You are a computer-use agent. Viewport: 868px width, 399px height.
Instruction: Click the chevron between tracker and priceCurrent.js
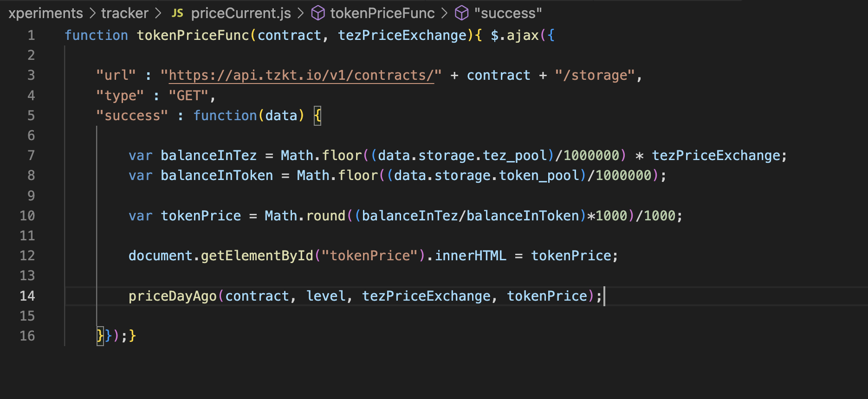[x=158, y=13]
